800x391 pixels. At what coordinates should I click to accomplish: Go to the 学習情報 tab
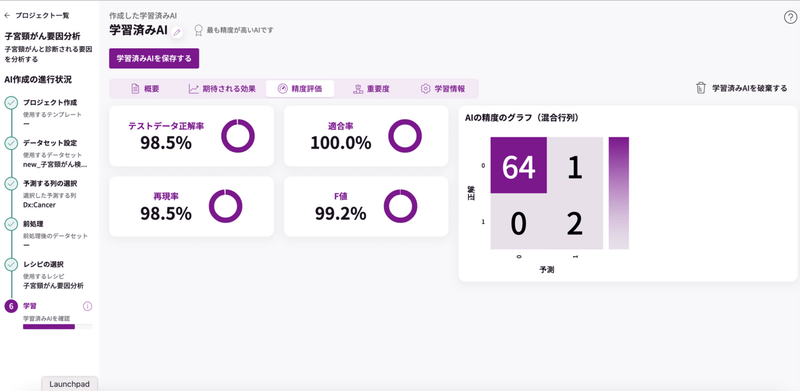pyautogui.click(x=443, y=89)
